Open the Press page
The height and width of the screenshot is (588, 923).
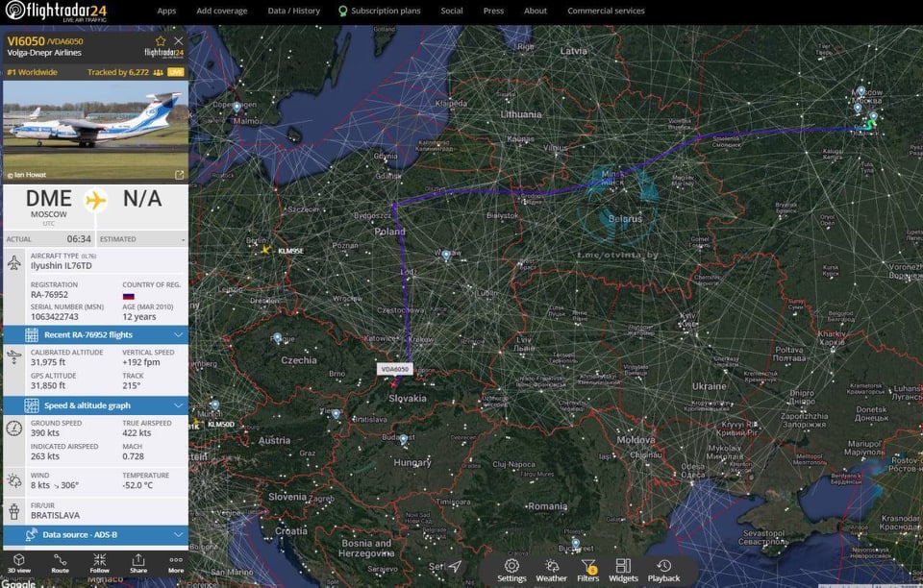493,11
